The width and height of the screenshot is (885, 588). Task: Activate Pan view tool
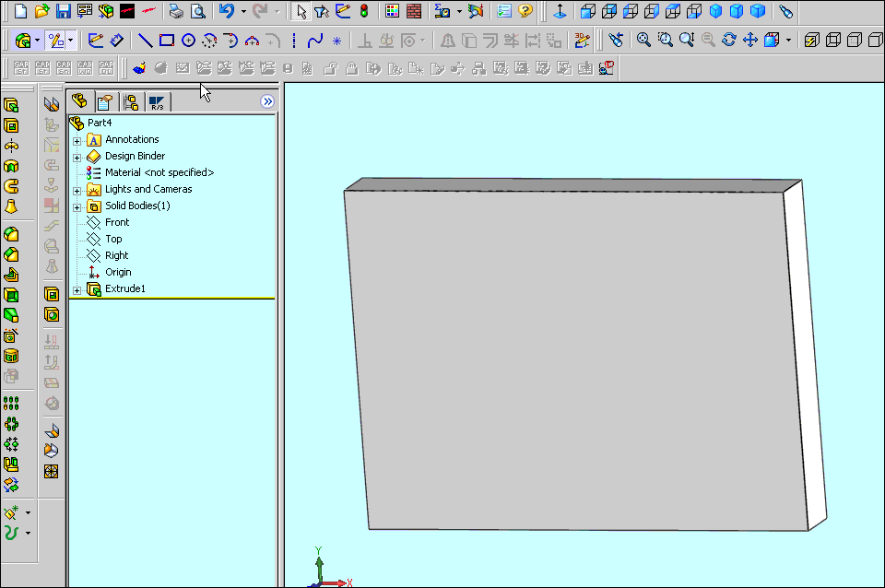750,40
